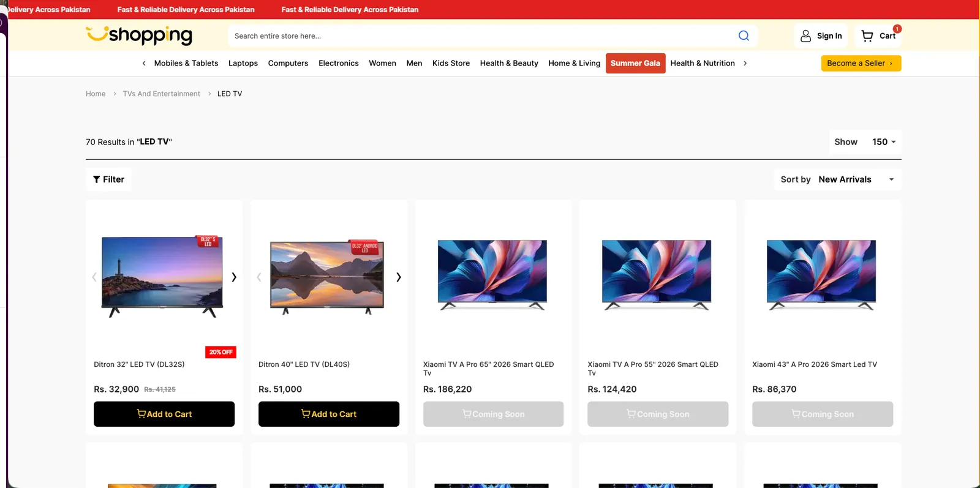This screenshot has height=488, width=980.
Task: Show next image of Ditron 40" TV
Action: click(399, 277)
